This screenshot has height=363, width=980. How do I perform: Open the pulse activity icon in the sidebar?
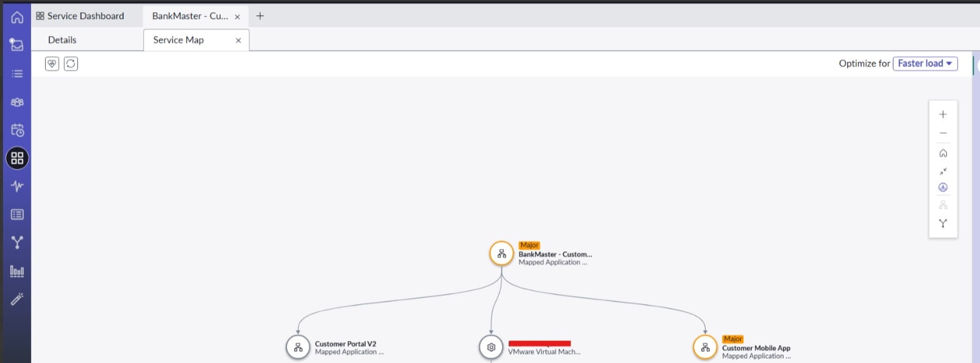17,186
